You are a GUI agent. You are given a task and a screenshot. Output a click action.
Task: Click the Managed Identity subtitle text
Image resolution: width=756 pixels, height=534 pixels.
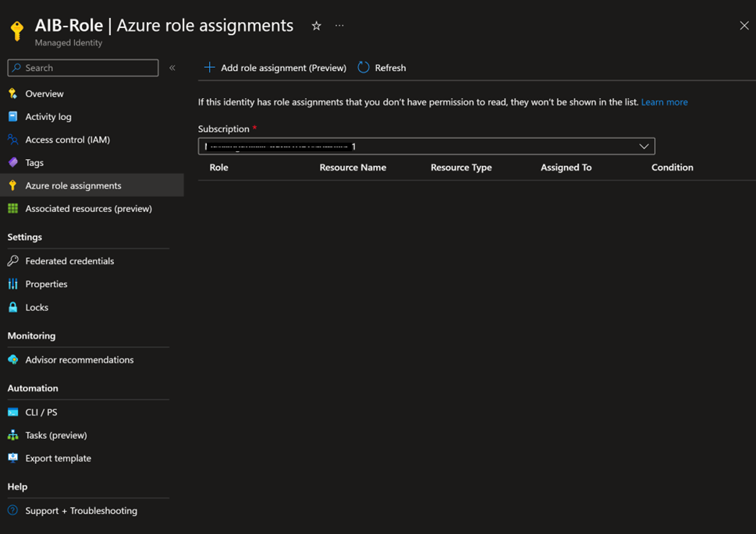coord(69,43)
